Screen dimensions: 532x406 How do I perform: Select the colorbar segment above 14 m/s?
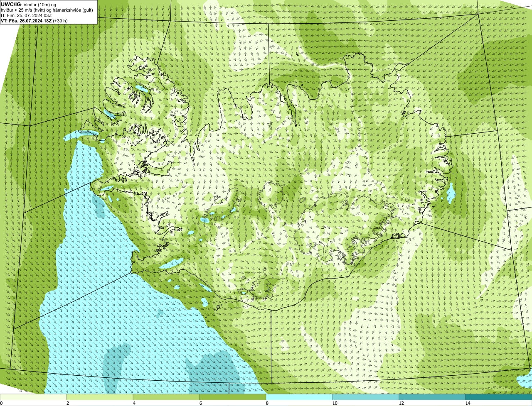point(499,397)
